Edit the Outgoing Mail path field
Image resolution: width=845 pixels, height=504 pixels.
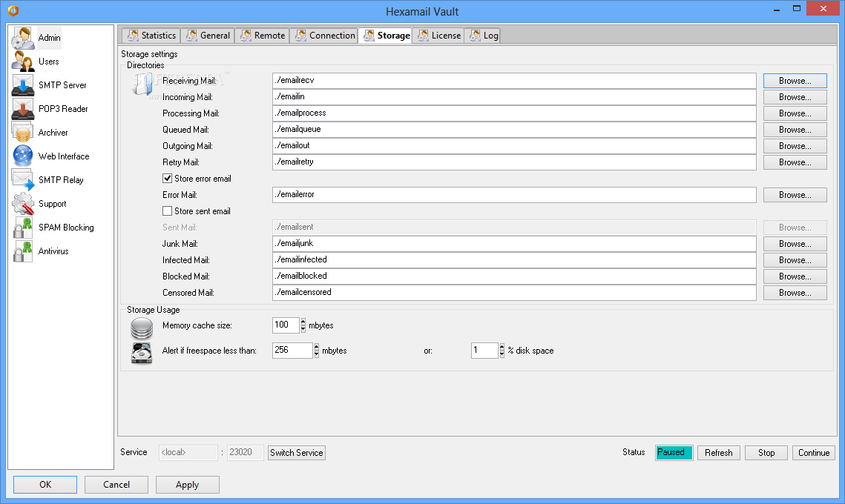[514, 146]
